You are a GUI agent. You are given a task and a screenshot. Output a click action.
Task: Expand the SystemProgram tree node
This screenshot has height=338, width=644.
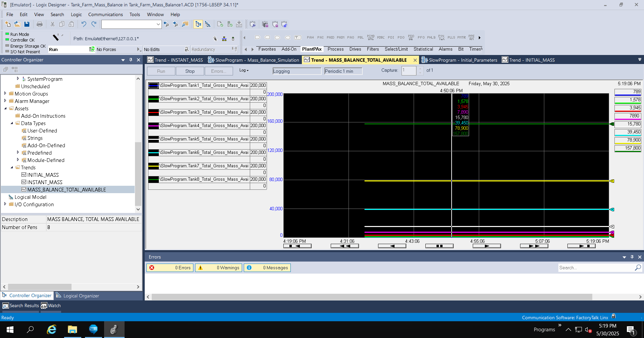coord(18,79)
